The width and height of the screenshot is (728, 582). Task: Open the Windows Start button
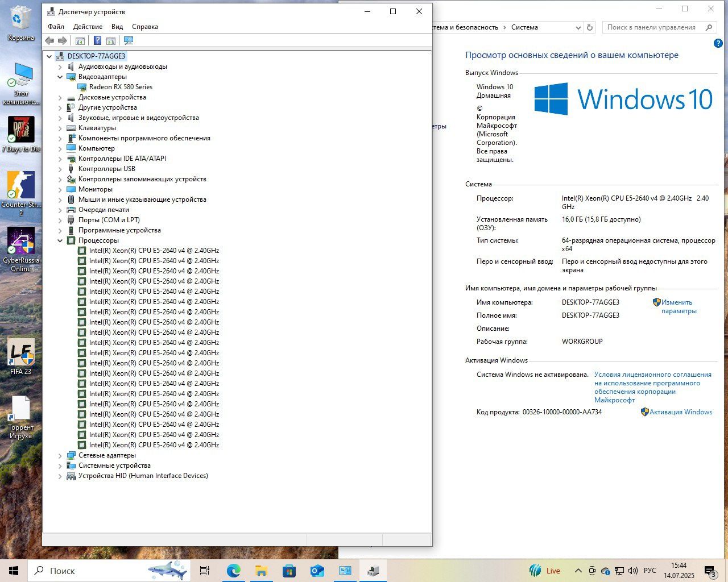[14, 571]
